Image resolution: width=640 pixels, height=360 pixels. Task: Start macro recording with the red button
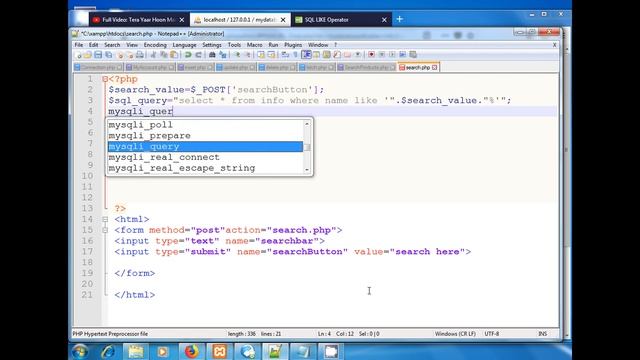tap(371, 54)
